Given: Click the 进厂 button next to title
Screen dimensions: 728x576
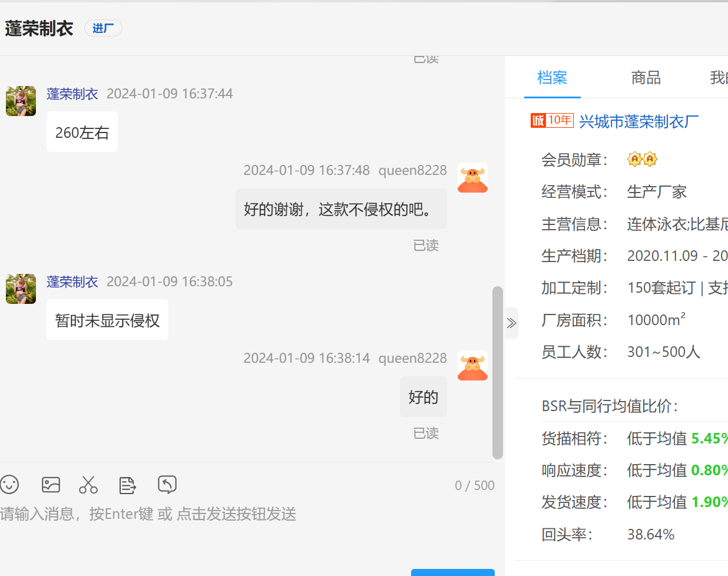Looking at the screenshot, I should 103,28.
